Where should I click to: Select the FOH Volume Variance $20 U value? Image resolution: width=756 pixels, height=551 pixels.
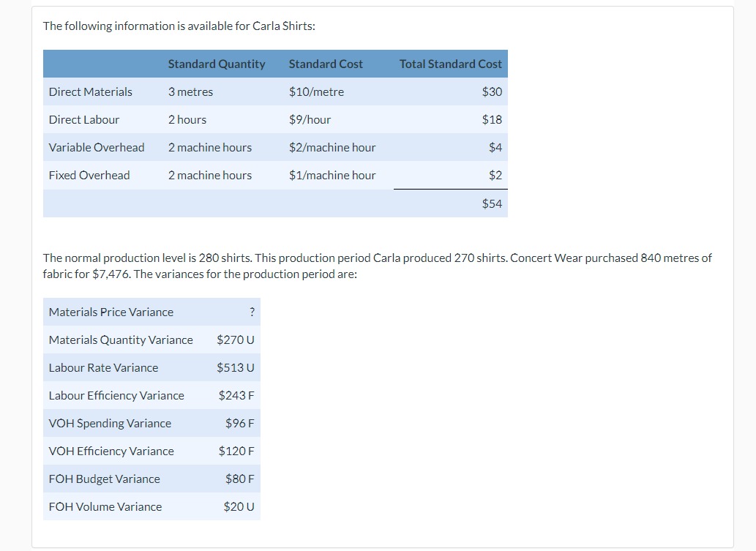coord(237,506)
